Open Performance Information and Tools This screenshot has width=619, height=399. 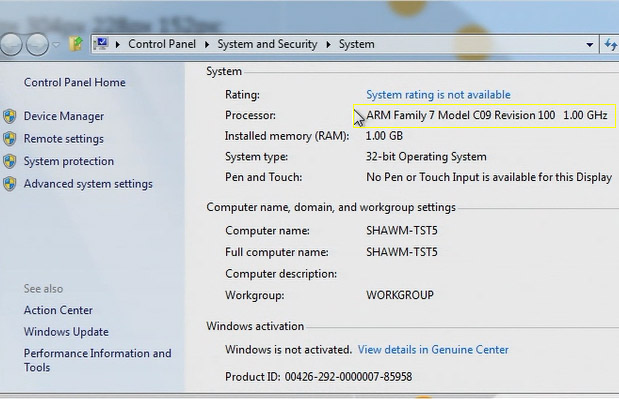point(98,360)
